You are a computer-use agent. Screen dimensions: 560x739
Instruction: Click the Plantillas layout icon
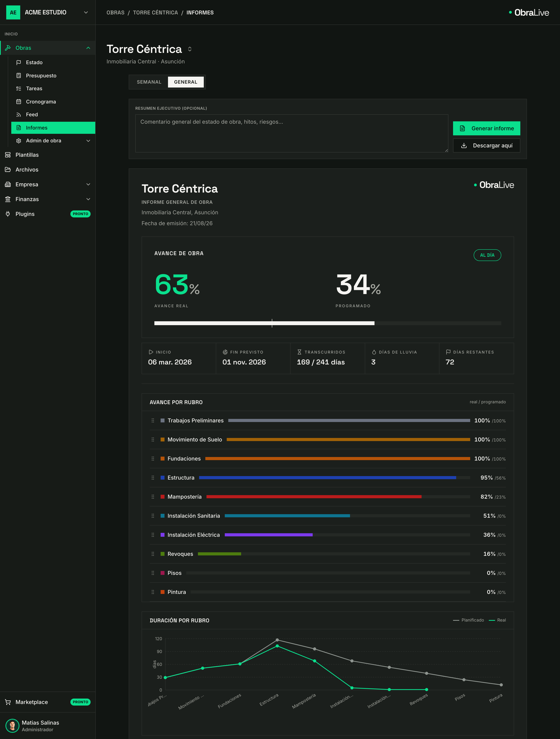click(x=8, y=155)
